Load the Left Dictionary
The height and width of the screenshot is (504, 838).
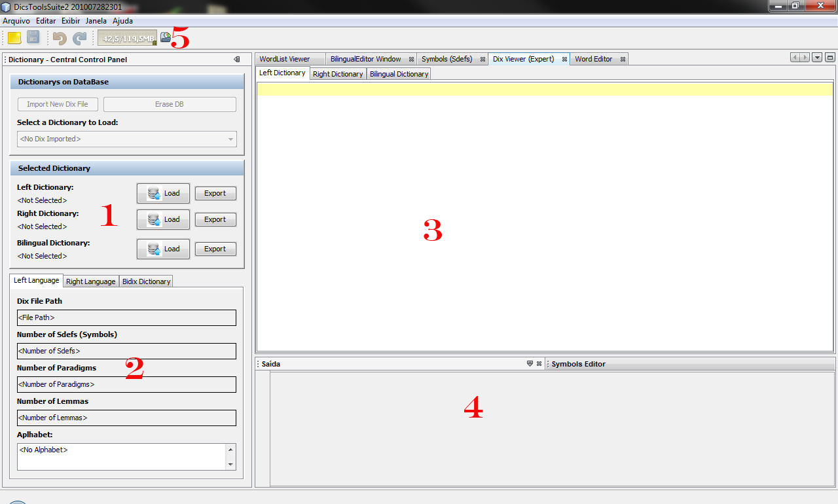click(163, 194)
